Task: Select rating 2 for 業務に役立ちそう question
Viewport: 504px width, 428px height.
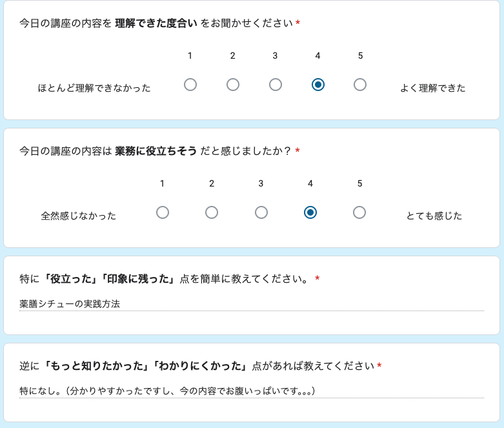Action: (212, 212)
